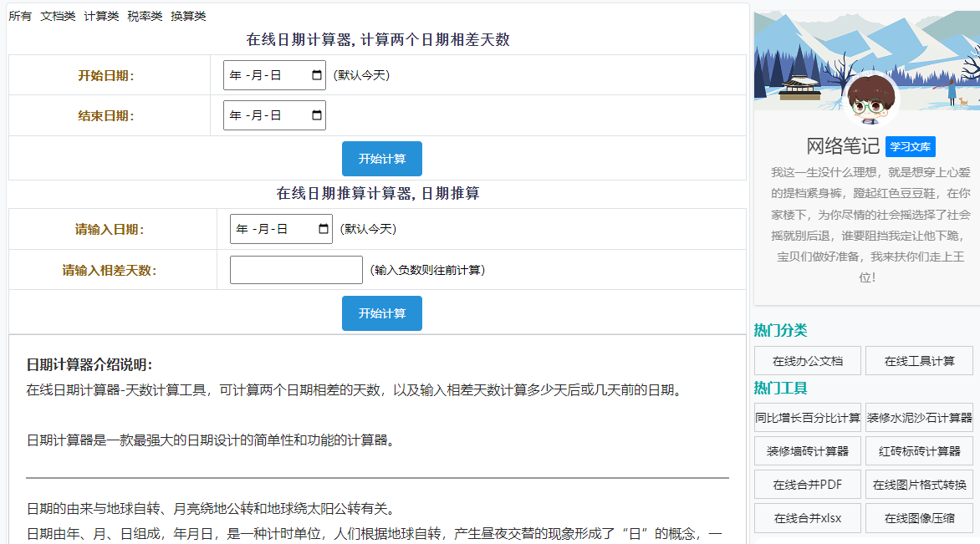Open calendar picker for 结束日期 field

316,115
